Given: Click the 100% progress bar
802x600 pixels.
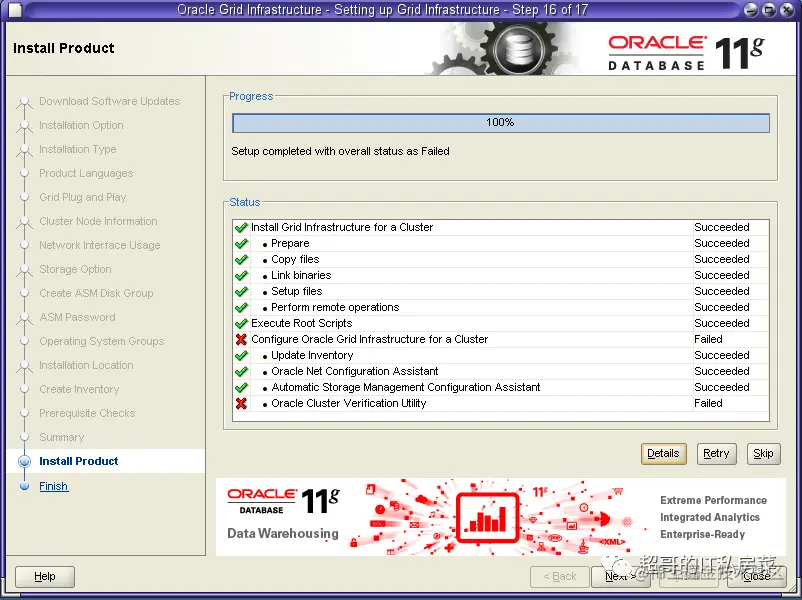Looking at the screenshot, I should pos(501,123).
